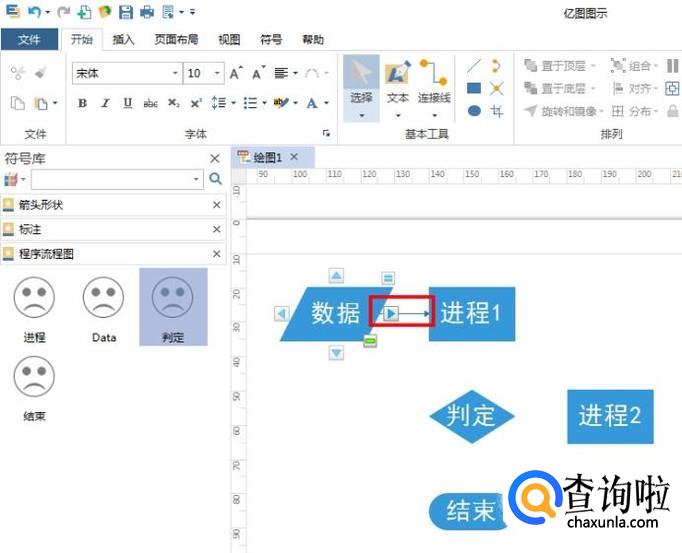Select the 选择 pointer tool
This screenshot has width=682, height=553.
[361, 88]
